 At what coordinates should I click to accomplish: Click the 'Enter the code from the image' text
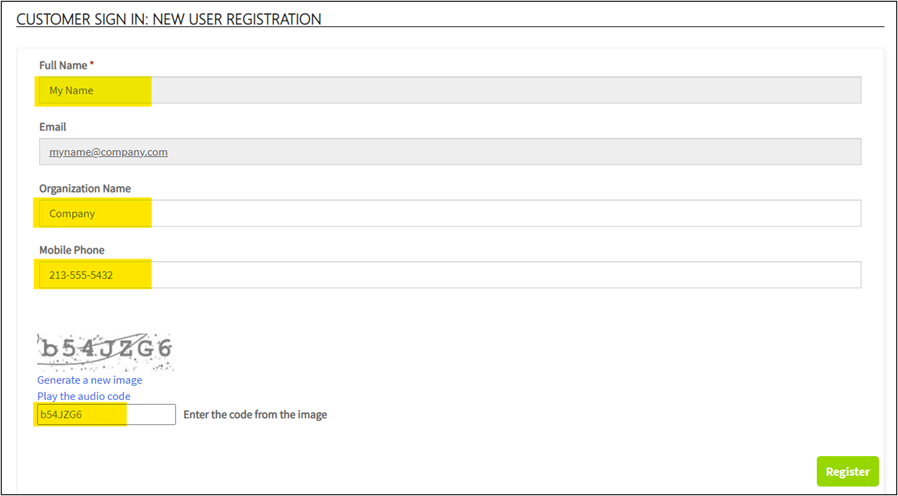click(x=255, y=415)
